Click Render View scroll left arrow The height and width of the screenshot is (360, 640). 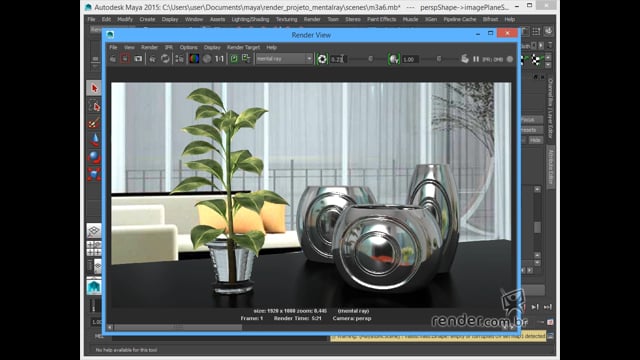tap(109, 327)
